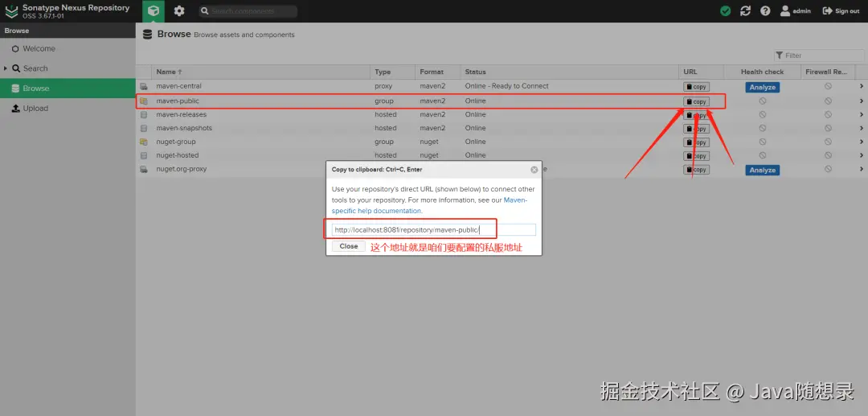Open maven-snapshots row chevron
This screenshot has height=416, width=868.
point(862,128)
